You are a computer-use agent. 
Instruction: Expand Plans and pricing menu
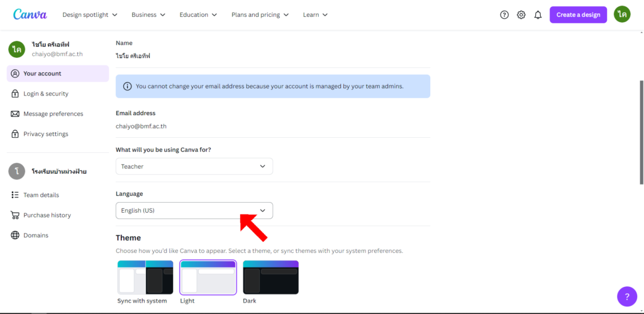[x=260, y=15]
